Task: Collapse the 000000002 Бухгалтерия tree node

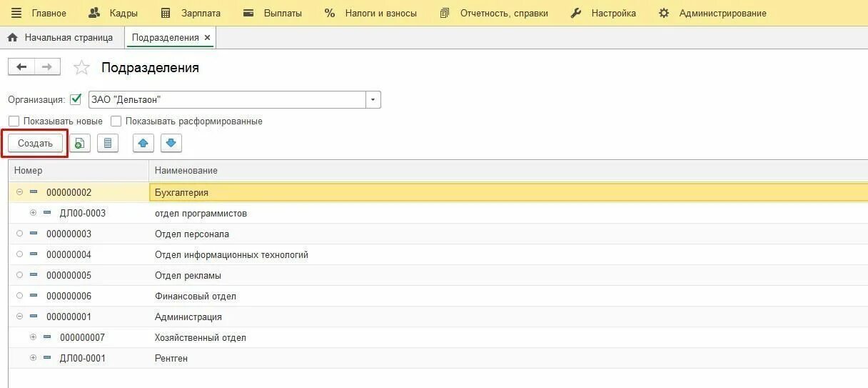Action: coord(19,192)
